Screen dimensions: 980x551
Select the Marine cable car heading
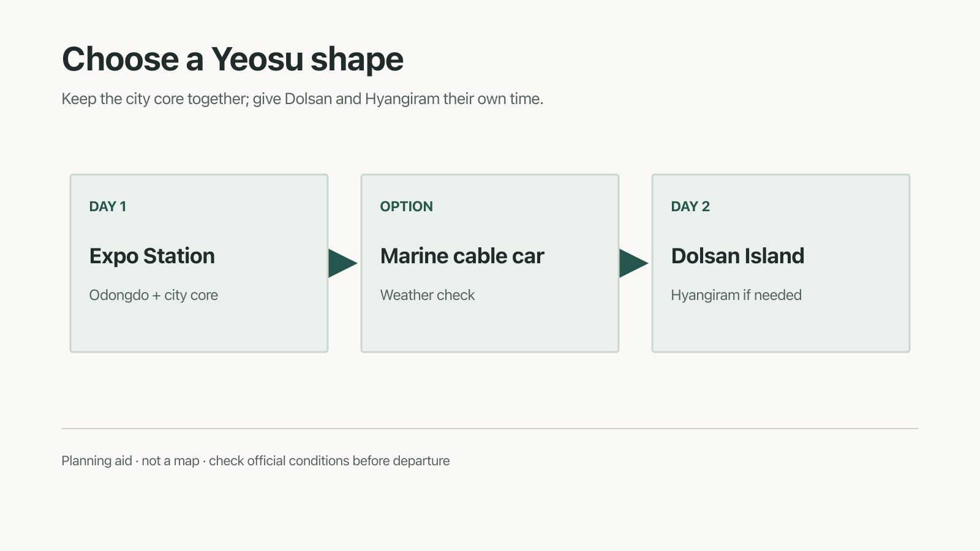[462, 256]
